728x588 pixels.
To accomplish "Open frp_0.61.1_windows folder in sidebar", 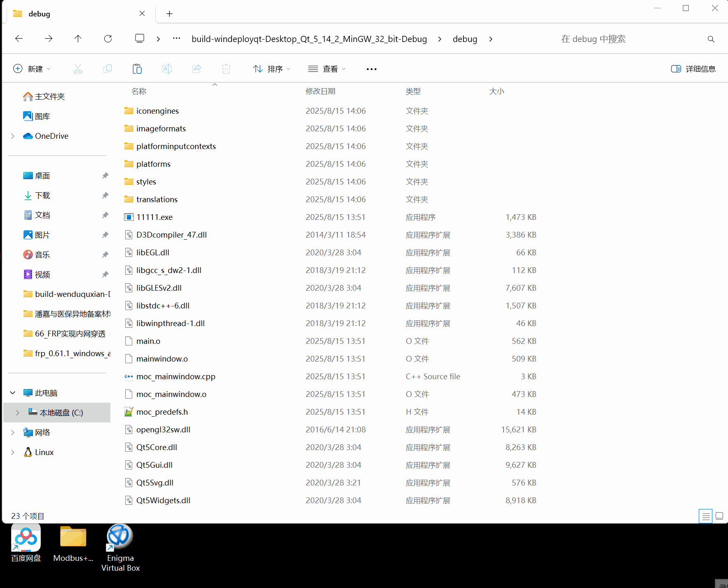I will (67, 353).
